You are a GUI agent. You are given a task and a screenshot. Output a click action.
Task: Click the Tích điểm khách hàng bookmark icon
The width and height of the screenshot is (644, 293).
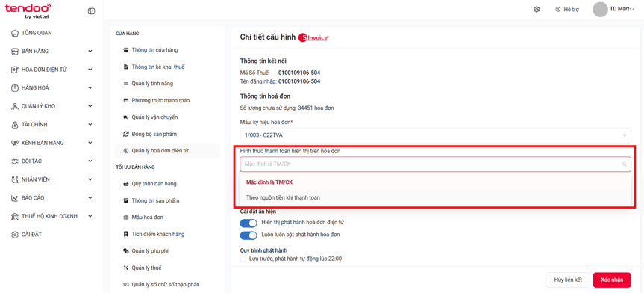coord(126,234)
